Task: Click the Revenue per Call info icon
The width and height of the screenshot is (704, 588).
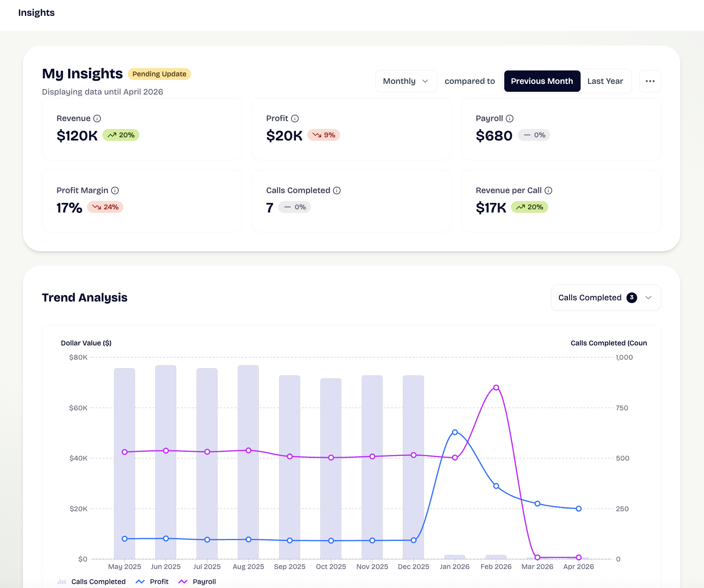Action: [549, 190]
